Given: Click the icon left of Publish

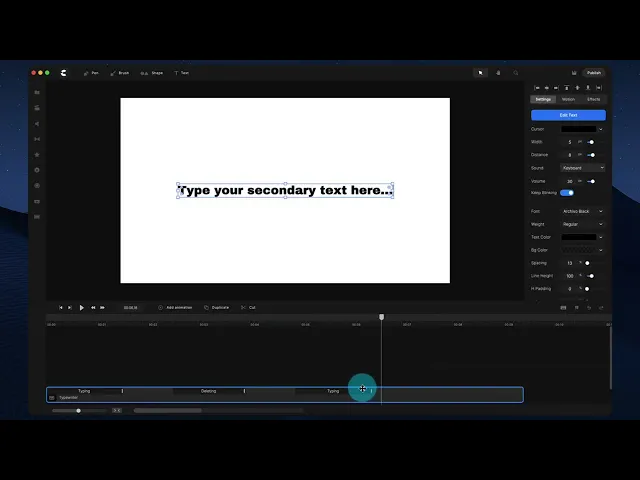Looking at the screenshot, I should (574, 73).
